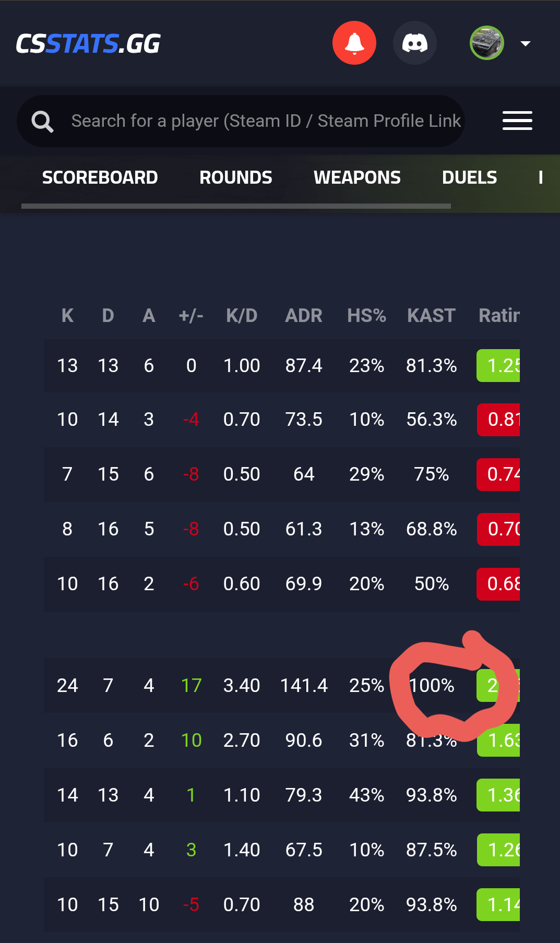Image resolution: width=560 pixels, height=943 pixels.
Task: Sort by the K/D column header
Action: coord(242,316)
